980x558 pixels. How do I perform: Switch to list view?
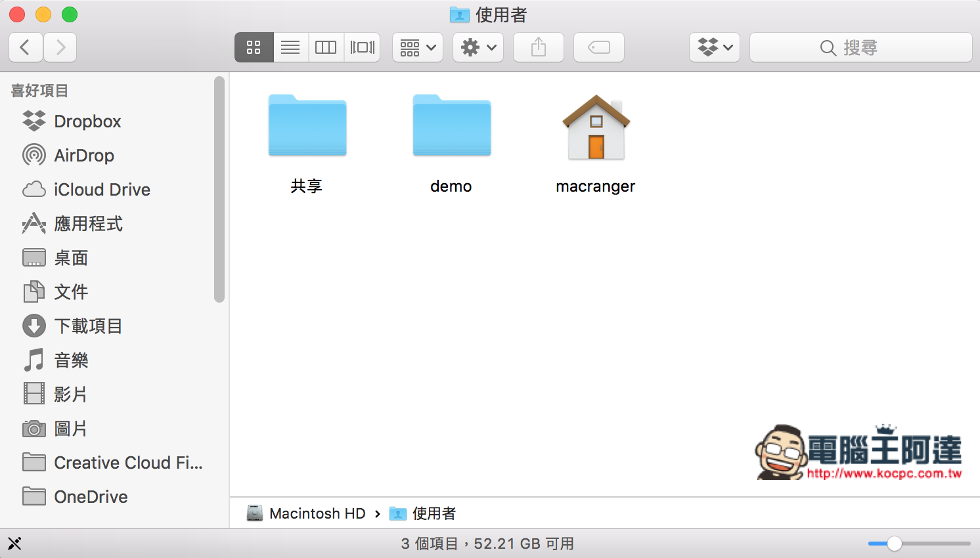click(x=290, y=47)
